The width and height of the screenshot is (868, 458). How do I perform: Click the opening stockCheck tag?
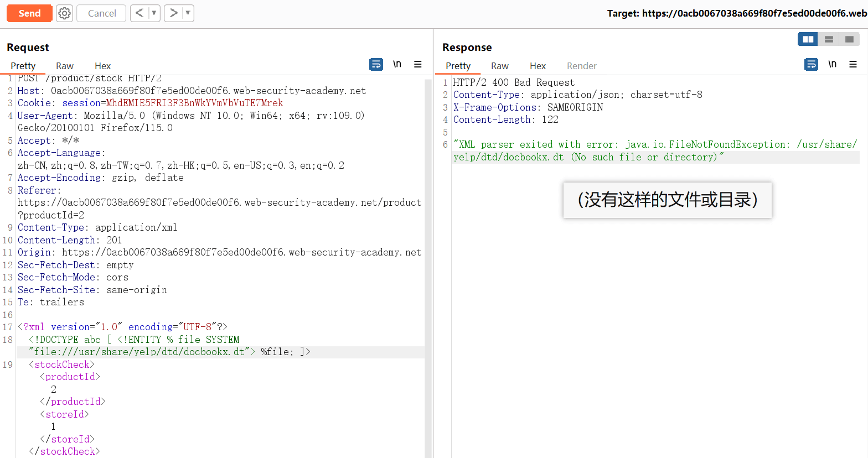pyautogui.click(x=61, y=365)
